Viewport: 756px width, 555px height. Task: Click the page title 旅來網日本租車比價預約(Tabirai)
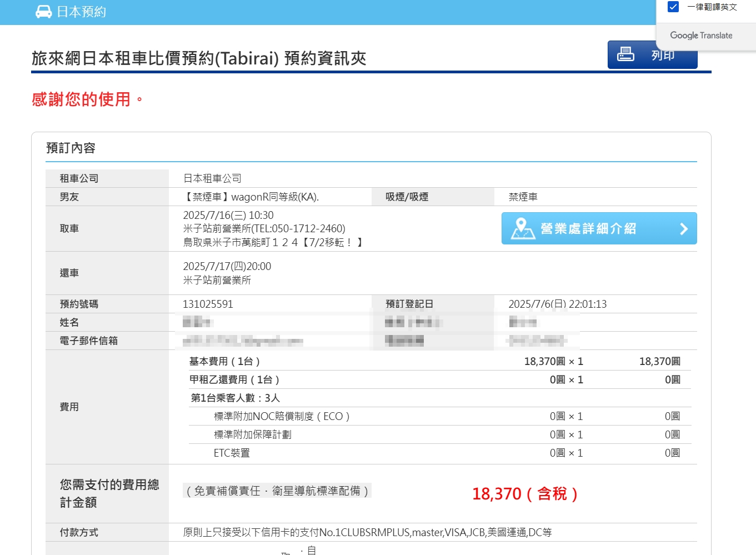(x=155, y=58)
